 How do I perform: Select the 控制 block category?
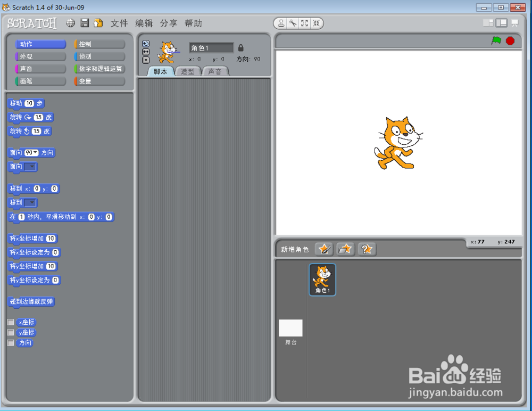pos(99,44)
